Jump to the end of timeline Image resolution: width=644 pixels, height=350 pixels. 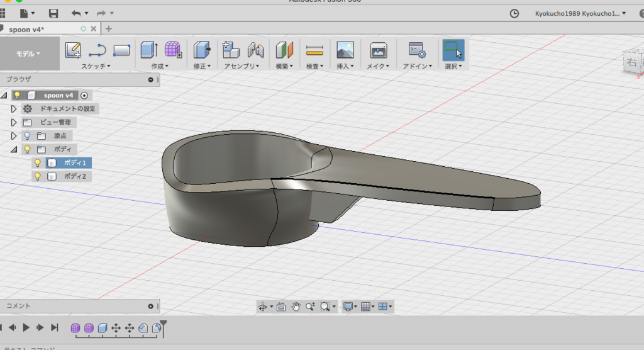(x=54, y=328)
